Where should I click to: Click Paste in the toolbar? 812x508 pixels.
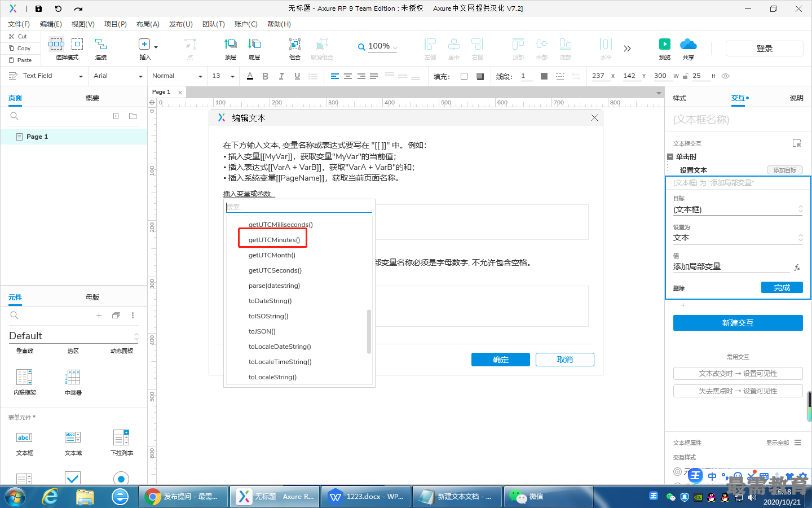20,60
